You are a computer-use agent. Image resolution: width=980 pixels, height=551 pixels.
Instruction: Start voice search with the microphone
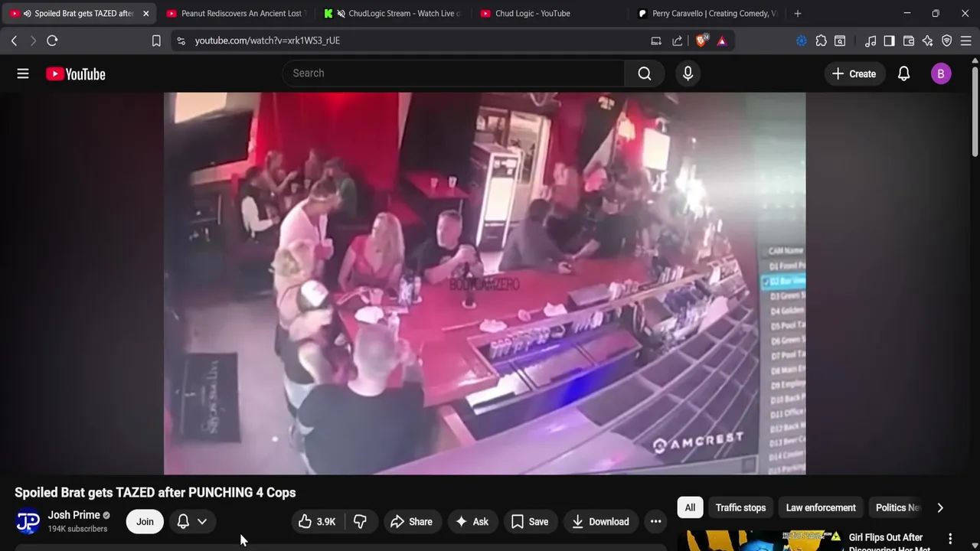click(x=688, y=73)
